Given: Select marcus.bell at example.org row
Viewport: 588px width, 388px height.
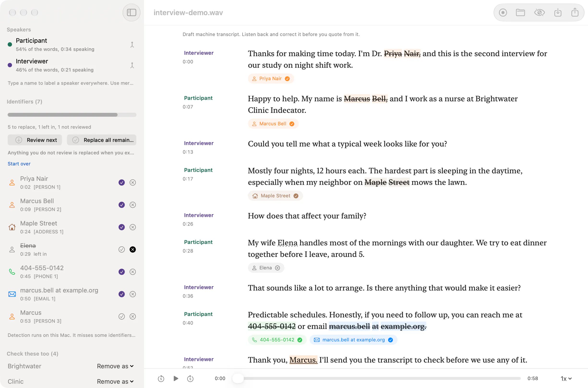Looking at the screenshot, I should (72, 294).
